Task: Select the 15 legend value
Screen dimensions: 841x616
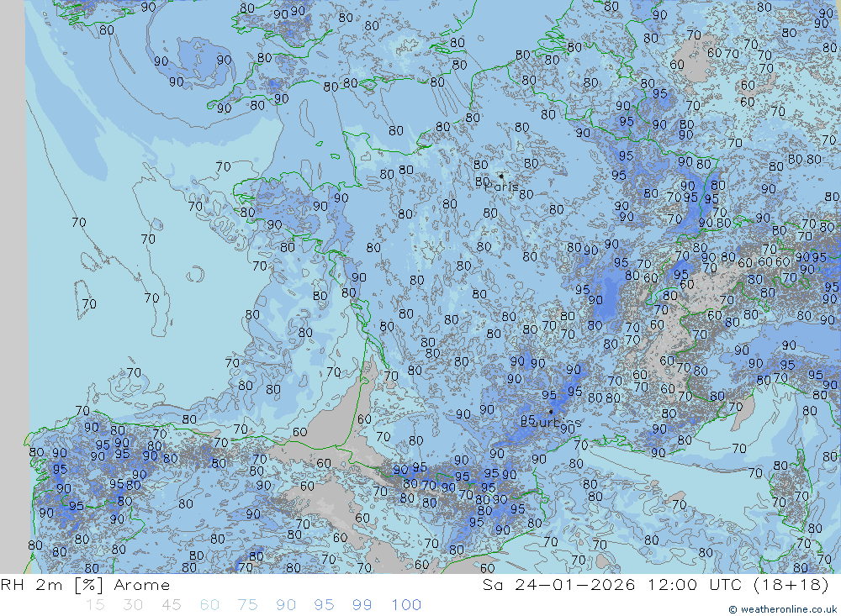Action: pos(95,605)
